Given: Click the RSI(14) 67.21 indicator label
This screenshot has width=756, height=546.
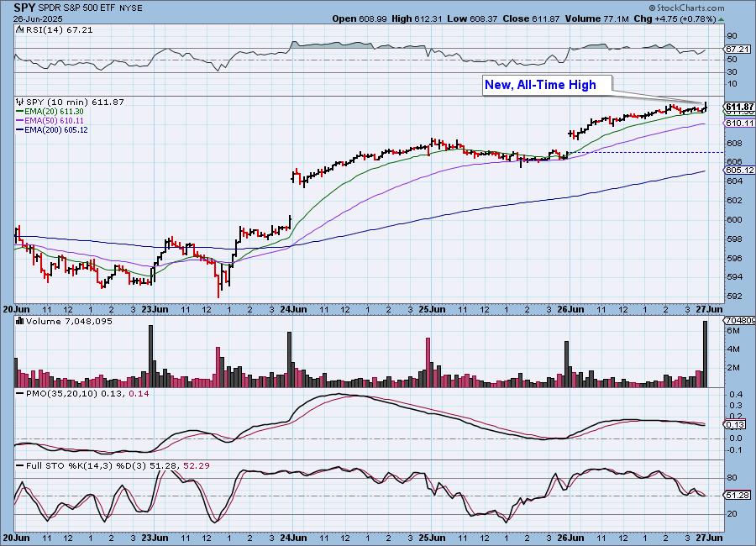Looking at the screenshot, I should pos(60,29).
